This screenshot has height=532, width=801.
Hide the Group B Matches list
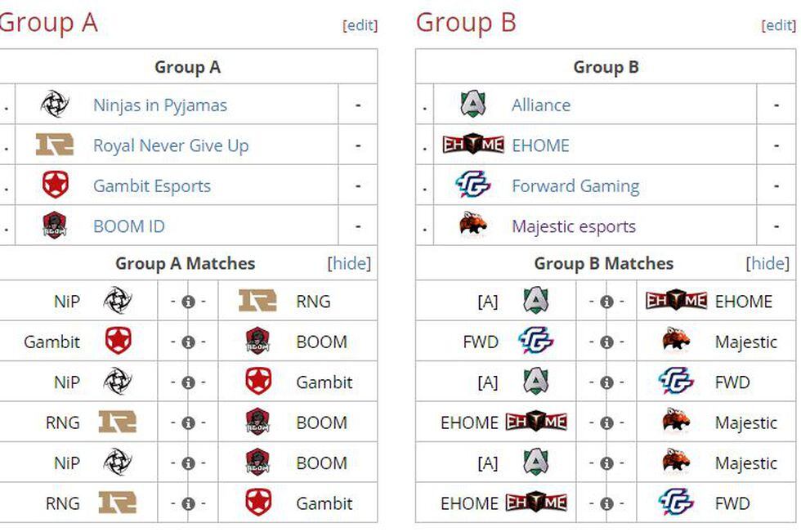click(767, 263)
